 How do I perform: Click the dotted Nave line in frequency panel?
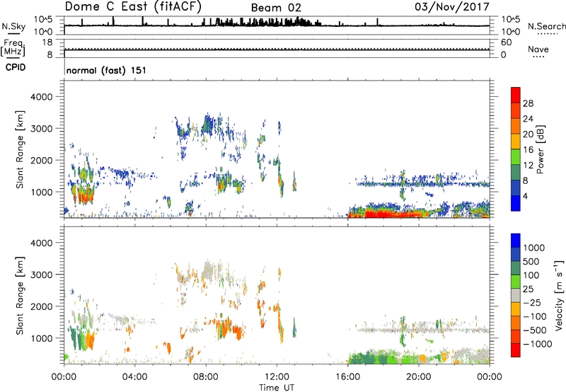277,48
